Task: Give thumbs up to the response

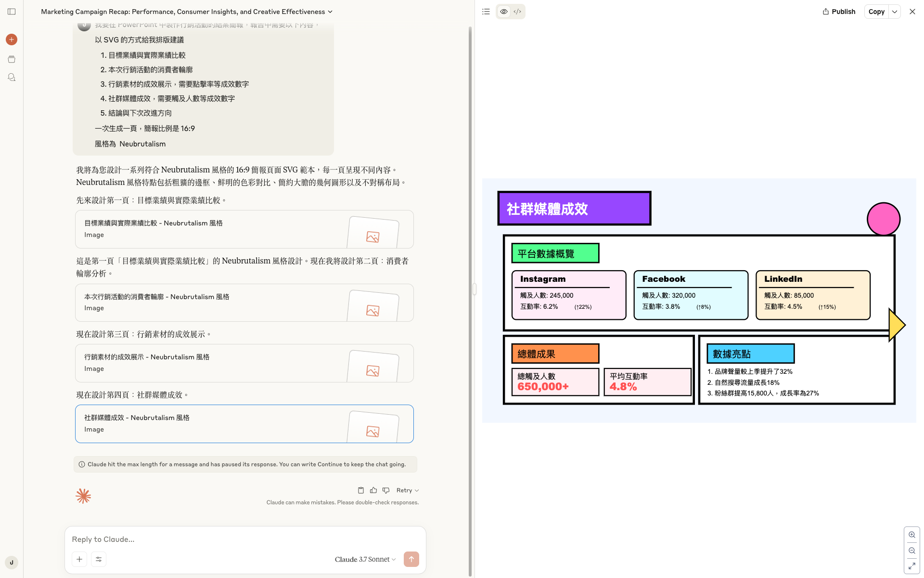Action: point(373,490)
